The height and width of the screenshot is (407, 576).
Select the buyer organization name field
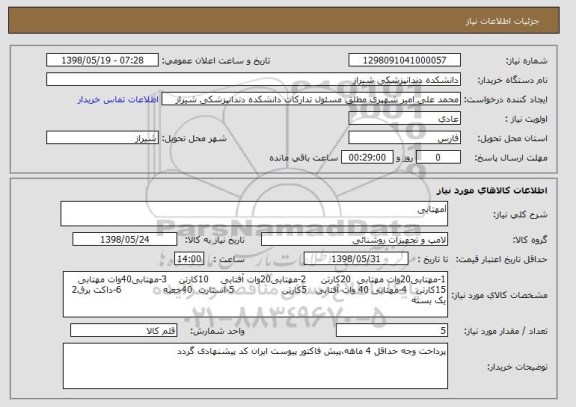click(253, 80)
